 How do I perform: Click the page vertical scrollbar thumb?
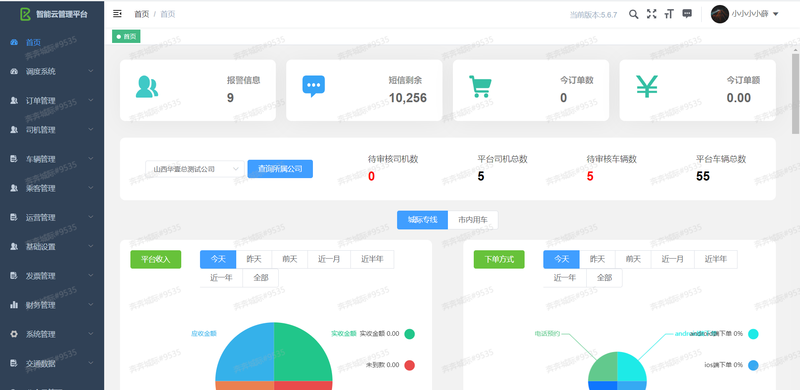pyautogui.click(x=795, y=92)
